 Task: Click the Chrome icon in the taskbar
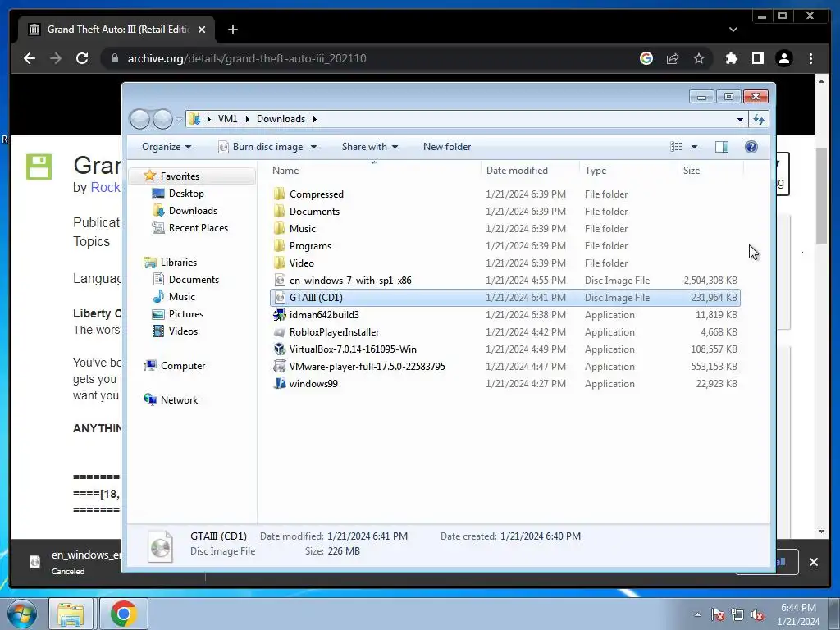(124, 614)
